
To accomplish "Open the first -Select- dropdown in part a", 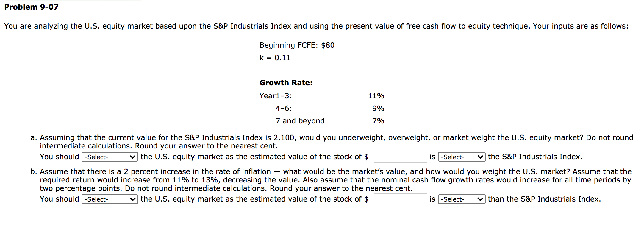I will click(x=109, y=157).
